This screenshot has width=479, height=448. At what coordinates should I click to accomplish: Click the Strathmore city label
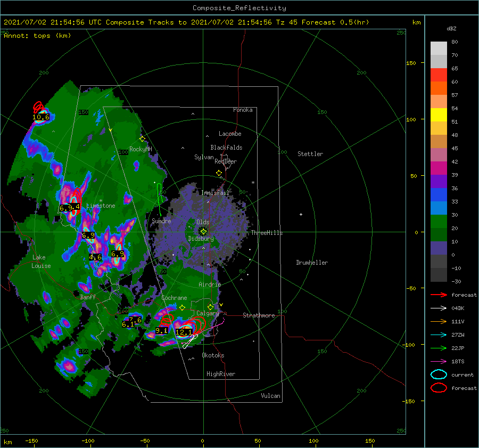(259, 315)
